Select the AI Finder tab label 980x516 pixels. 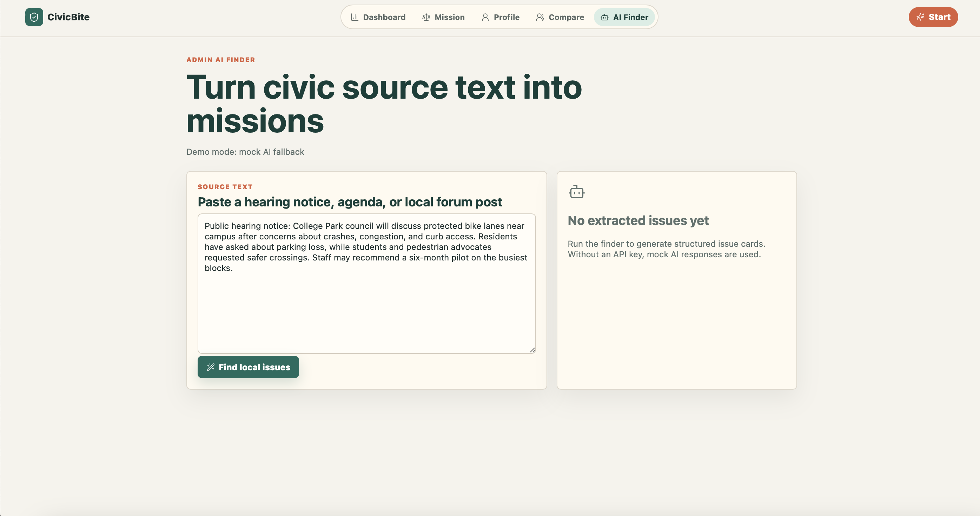630,17
